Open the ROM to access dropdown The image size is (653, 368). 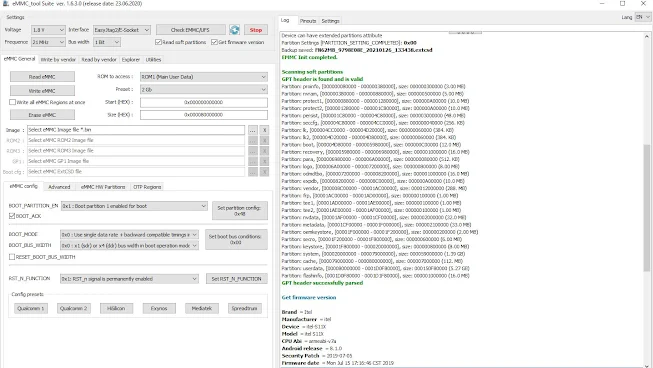click(x=204, y=77)
